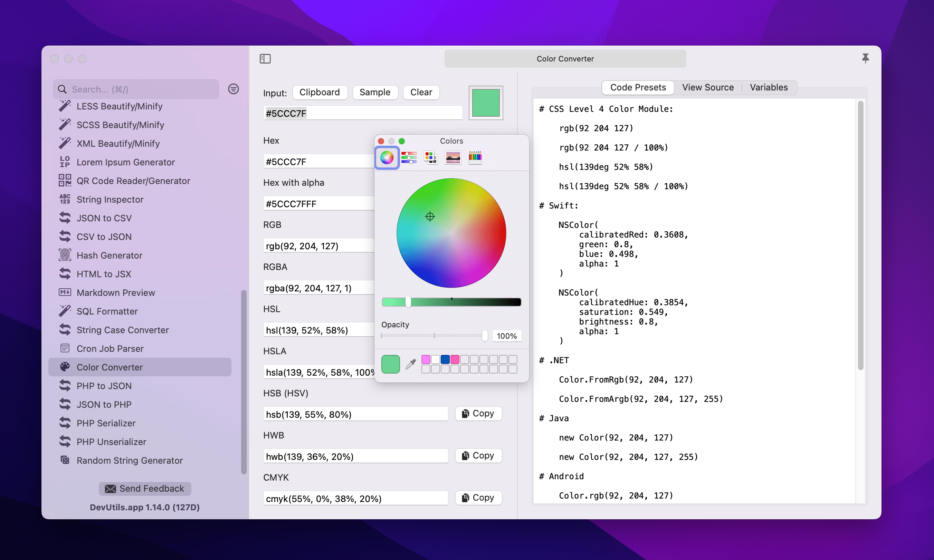Copy the HWB value
The image size is (934, 560).
pos(478,455)
